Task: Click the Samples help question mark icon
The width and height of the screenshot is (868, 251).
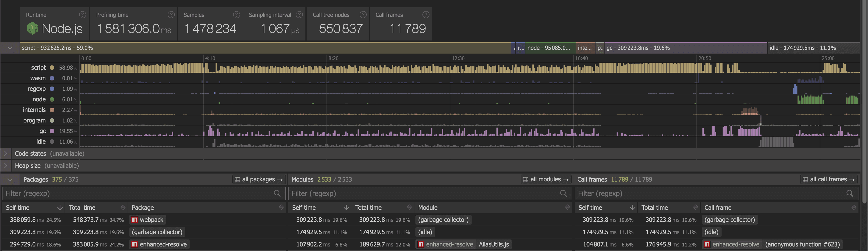Action: tap(237, 15)
